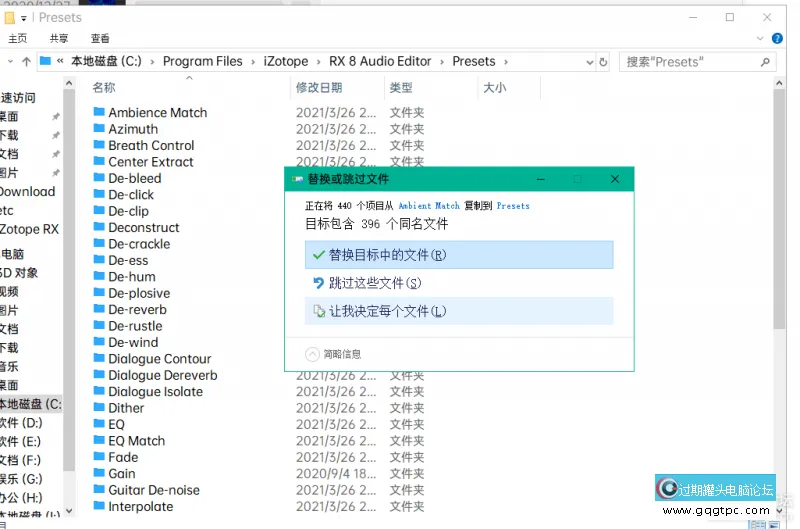Choose let me decide for each file
The image size is (800, 529).
pyautogui.click(x=459, y=311)
